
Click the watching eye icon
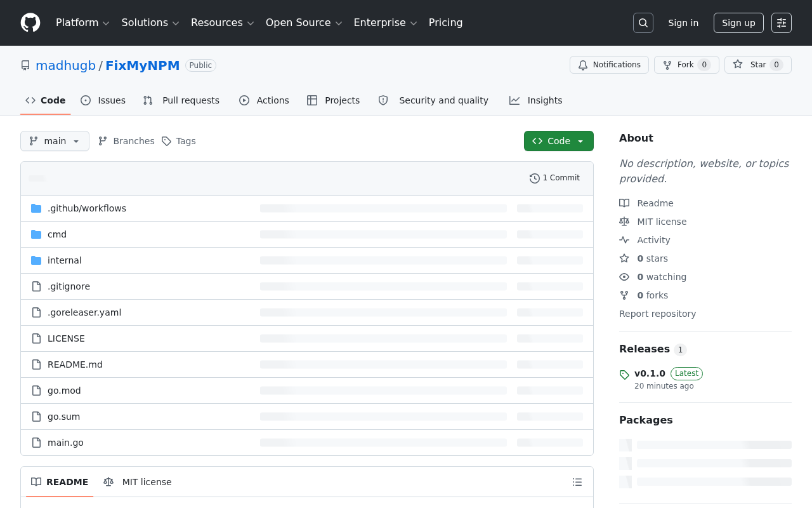point(624,277)
